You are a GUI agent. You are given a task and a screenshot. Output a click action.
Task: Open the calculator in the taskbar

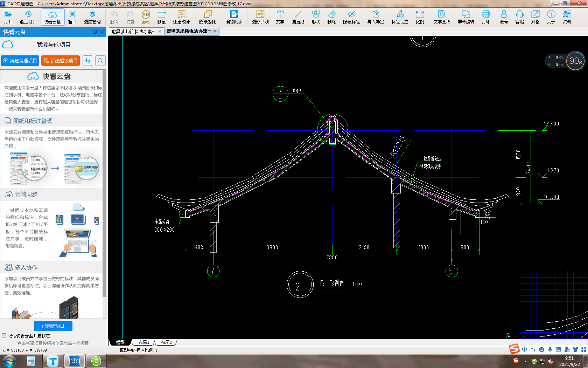[31, 361]
